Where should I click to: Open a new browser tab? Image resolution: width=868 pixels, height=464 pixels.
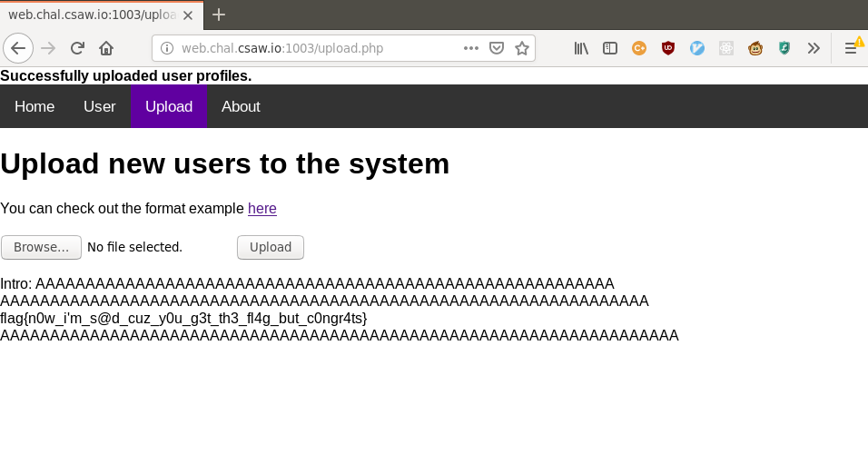pyautogui.click(x=219, y=15)
